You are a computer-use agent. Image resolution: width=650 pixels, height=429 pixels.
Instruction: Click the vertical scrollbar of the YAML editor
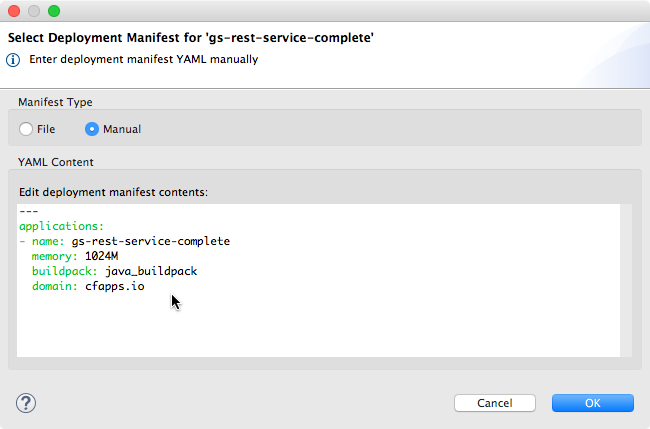click(x=626, y=280)
